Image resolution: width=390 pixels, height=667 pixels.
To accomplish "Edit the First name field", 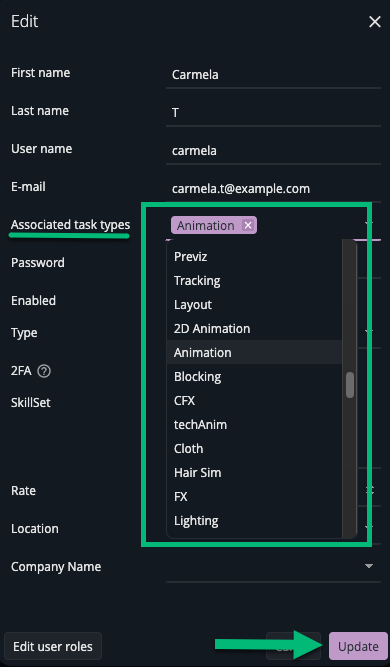I will 273,74.
